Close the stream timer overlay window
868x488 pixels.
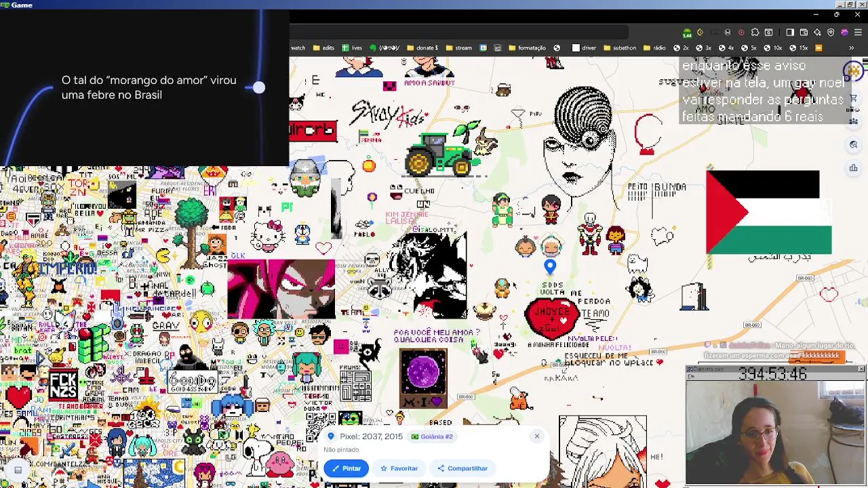(x=861, y=369)
